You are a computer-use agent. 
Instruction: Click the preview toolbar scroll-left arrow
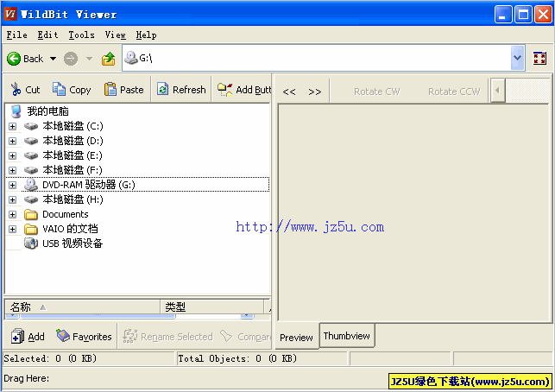(497, 91)
